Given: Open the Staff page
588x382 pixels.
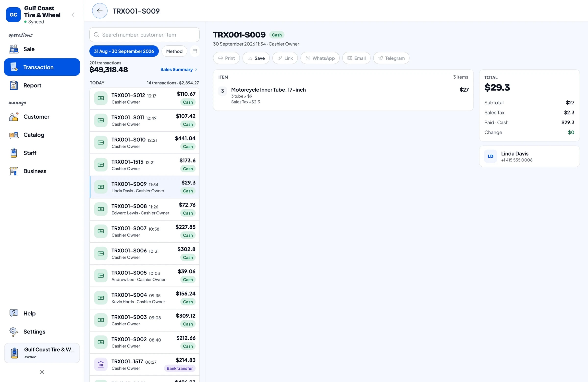Looking at the screenshot, I should click(42, 153).
